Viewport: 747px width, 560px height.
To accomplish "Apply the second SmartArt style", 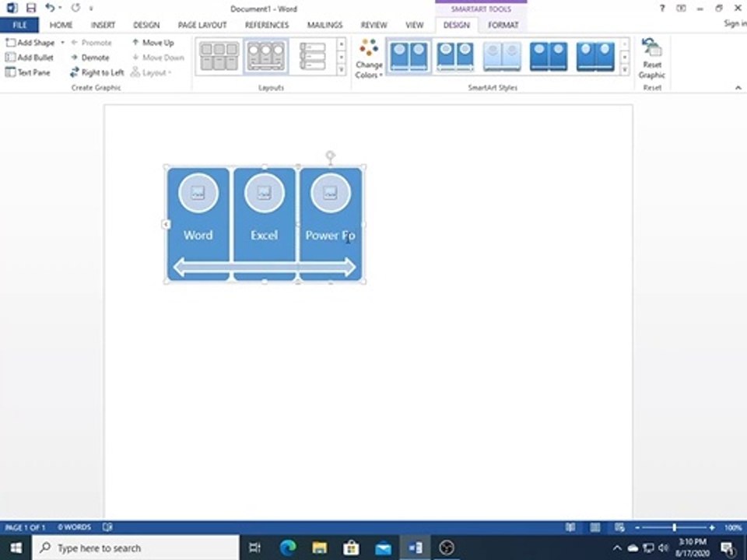I will click(455, 56).
